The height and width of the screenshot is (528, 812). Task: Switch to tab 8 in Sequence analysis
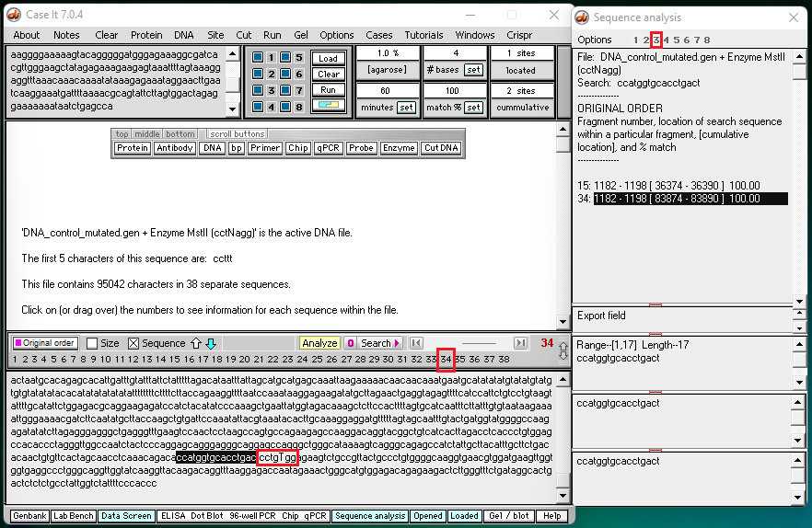[707, 40]
